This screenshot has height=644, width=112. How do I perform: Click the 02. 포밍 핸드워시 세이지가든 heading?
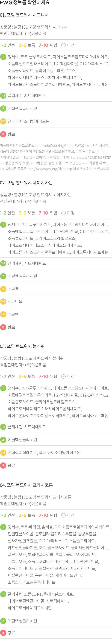point(26,183)
